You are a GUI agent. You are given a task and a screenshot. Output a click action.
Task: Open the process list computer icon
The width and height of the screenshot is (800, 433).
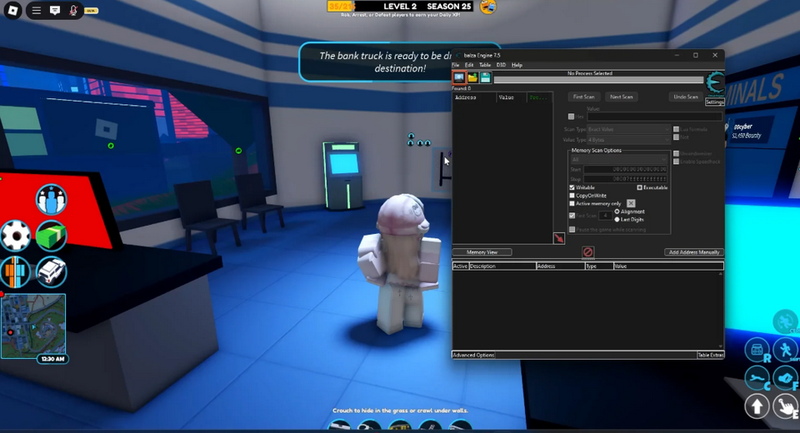pos(459,78)
